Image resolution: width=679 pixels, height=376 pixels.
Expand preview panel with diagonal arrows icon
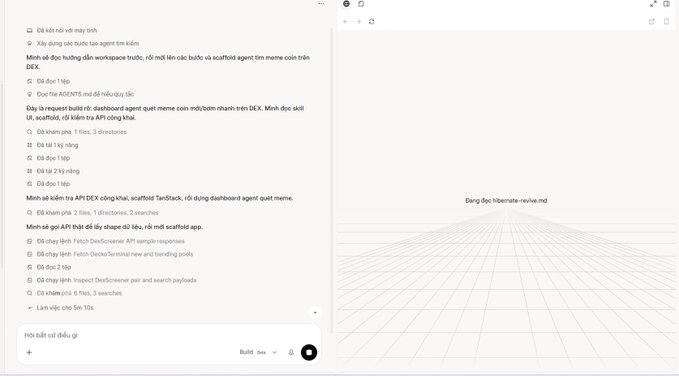653,4
